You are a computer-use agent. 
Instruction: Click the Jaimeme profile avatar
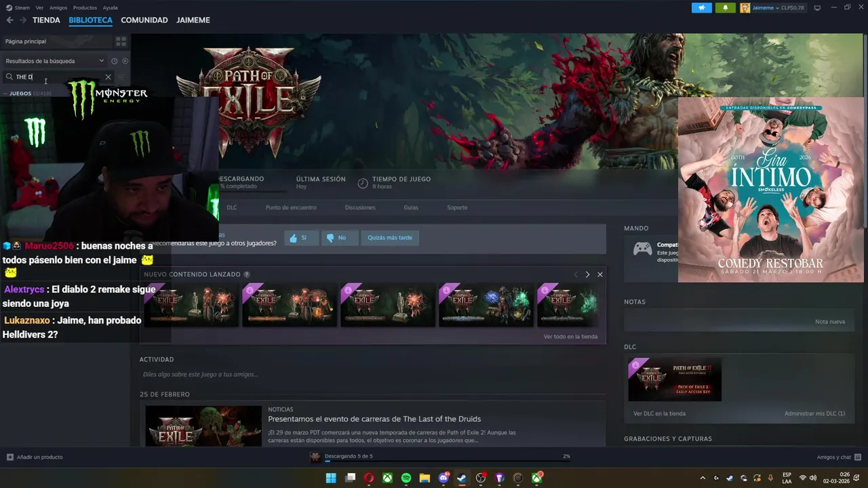click(745, 7)
